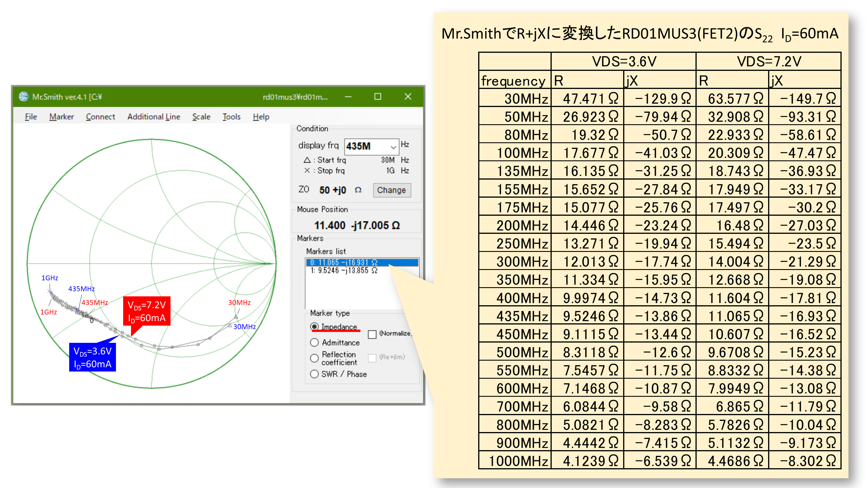Click the −16.93 Ω table cell
Viewport: 868px width, 488px height.
(x=805, y=316)
